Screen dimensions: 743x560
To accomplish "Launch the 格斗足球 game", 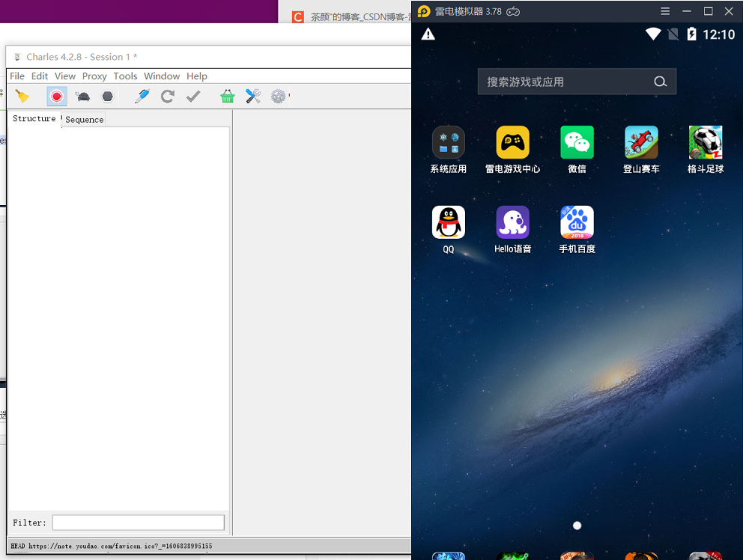I will (706, 142).
